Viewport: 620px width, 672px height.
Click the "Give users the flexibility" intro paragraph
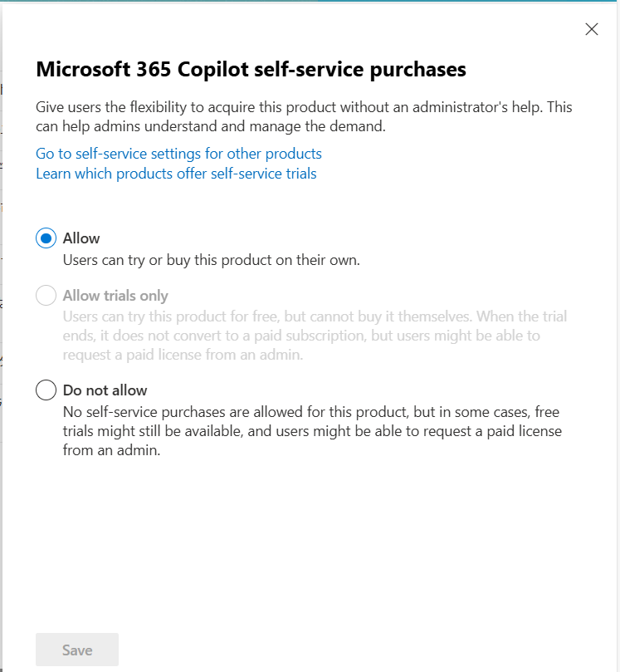[x=304, y=116]
